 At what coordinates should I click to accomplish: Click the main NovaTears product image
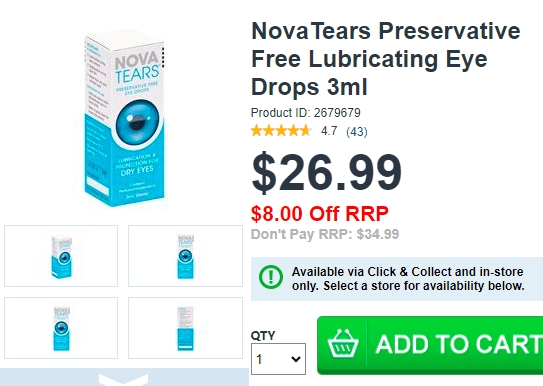point(124,118)
